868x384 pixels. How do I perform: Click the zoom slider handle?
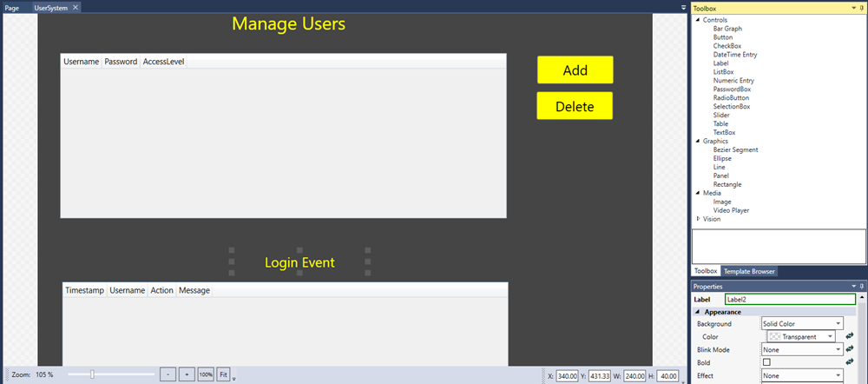(x=92, y=374)
